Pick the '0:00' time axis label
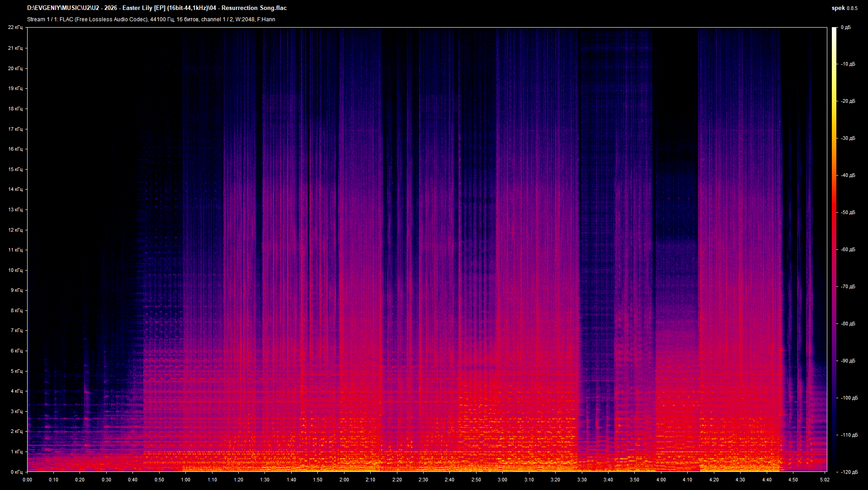868x490 pixels. coord(27,480)
